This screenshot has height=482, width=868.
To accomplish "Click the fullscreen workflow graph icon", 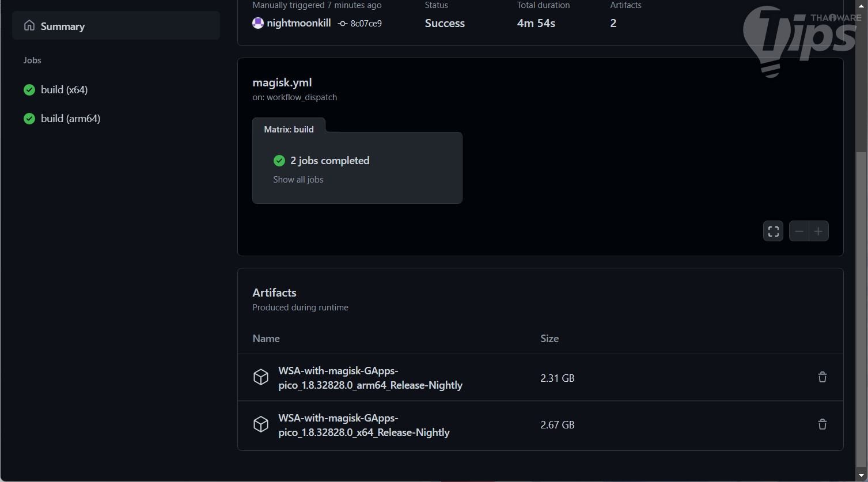I will pyautogui.click(x=773, y=231).
